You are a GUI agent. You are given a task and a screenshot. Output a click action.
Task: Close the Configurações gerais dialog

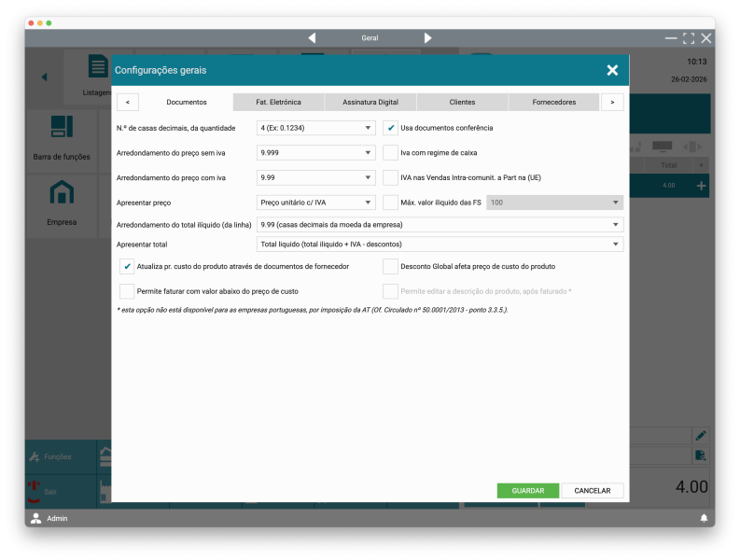pos(612,70)
